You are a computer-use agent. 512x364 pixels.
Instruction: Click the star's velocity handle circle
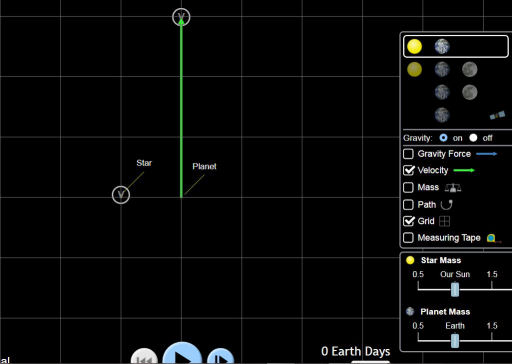[121, 195]
